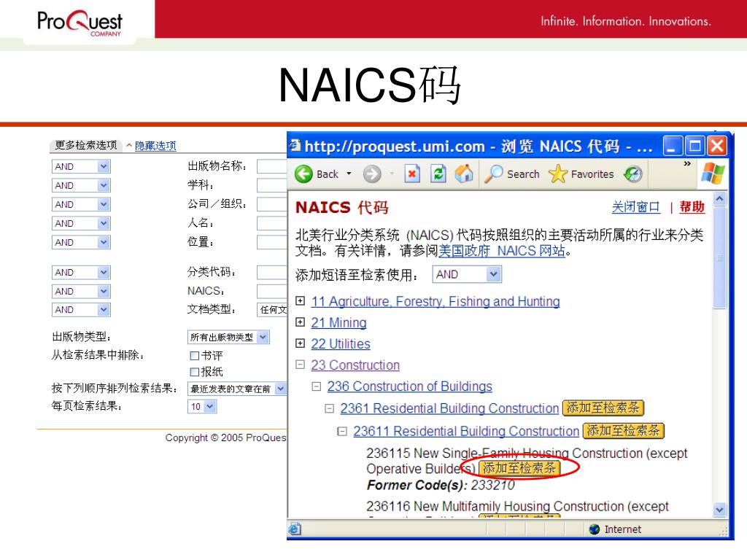The width and height of the screenshot is (747, 560).
Task: Open 23611 Residential Building Construction link
Action: (x=466, y=432)
